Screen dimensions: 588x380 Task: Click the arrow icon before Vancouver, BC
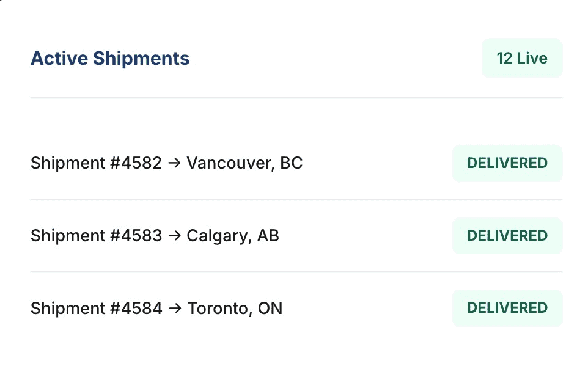coord(174,164)
